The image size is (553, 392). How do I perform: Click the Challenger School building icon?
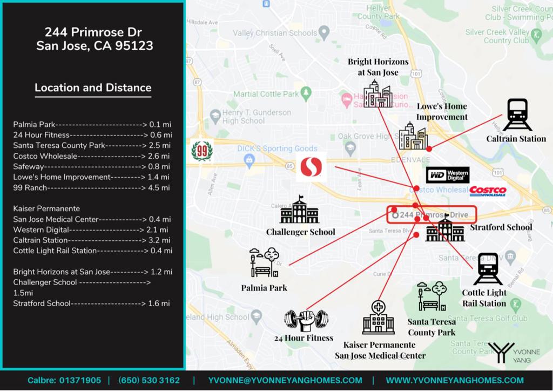(299, 210)
